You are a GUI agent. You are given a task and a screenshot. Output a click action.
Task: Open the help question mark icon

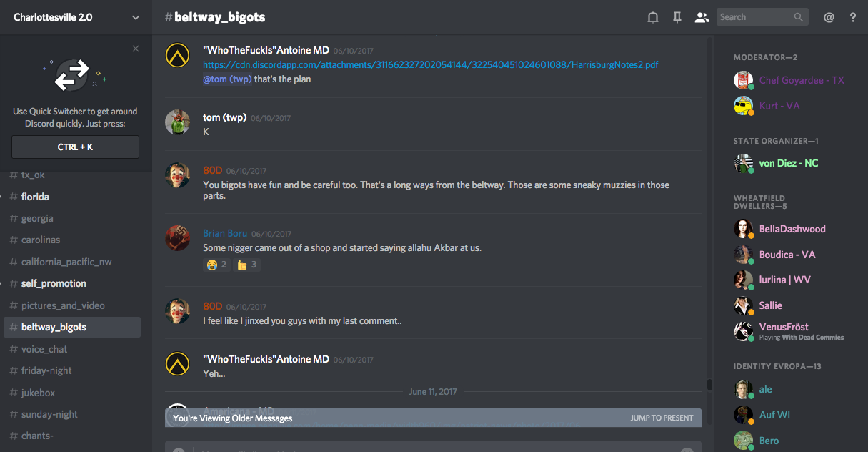coord(852,18)
